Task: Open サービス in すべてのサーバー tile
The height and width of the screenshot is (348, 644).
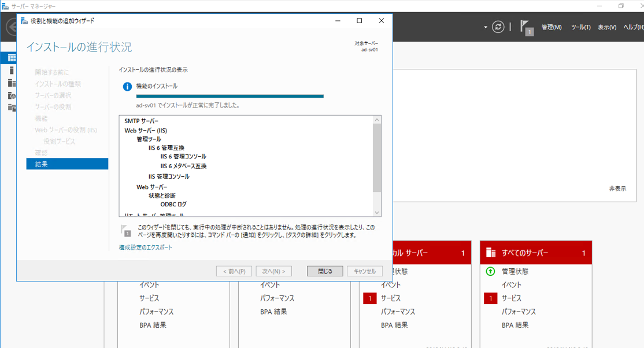Action: (513, 298)
